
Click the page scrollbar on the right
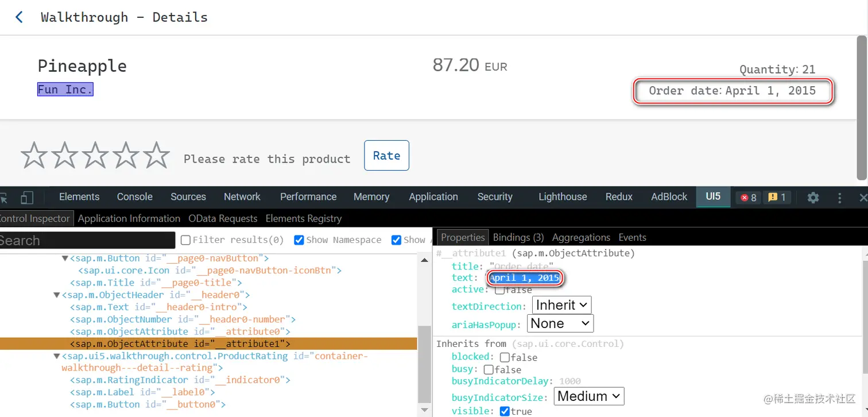862,107
